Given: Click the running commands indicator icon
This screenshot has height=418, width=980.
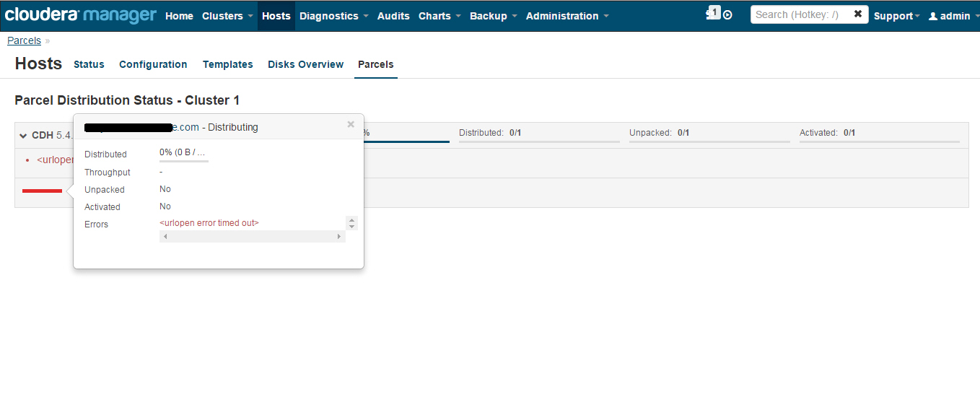Looking at the screenshot, I should [x=726, y=14].
